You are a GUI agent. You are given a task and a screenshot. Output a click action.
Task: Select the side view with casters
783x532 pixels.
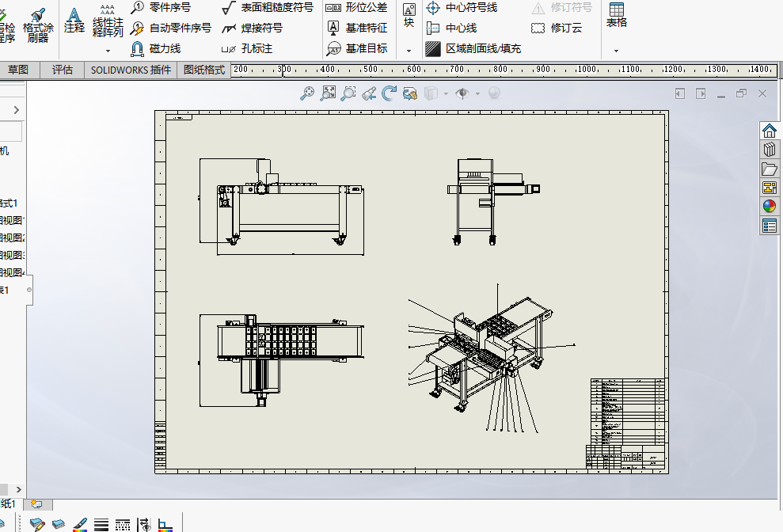pyautogui.click(x=494, y=202)
